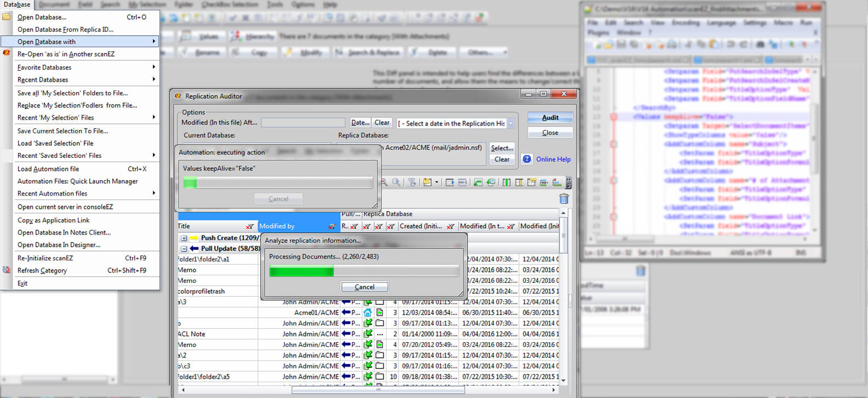Click the trash bin icon in Replication Auditor
Screen dimensions: 868x398
[563, 199]
